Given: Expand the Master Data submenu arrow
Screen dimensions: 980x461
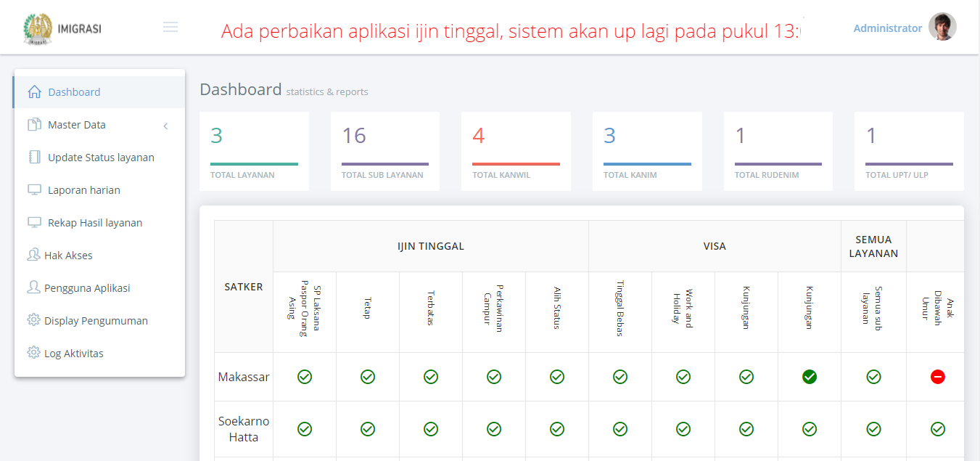Looking at the screenshot, I should (165, 126).
